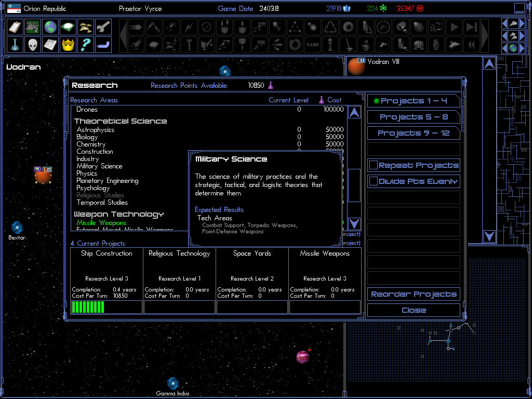Click the research areas list scrollbar thumb
The height and width of the screenshot is (399, 532).
click(x=354, y=185)
